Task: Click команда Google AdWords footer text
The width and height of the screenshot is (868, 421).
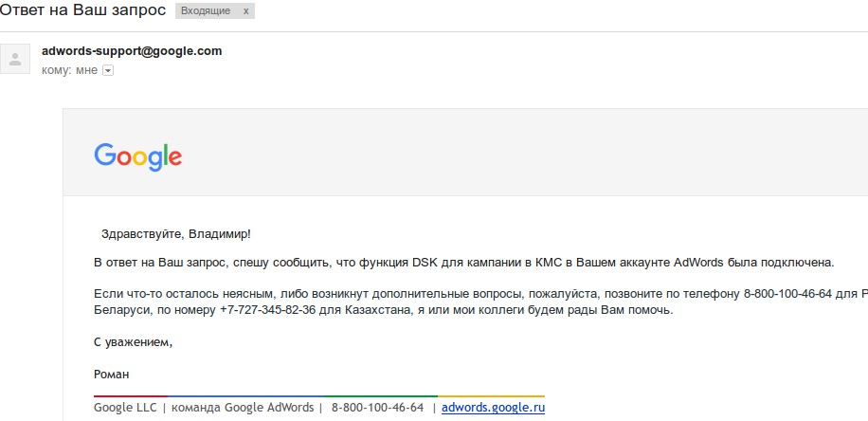Action: click(243, 408)
